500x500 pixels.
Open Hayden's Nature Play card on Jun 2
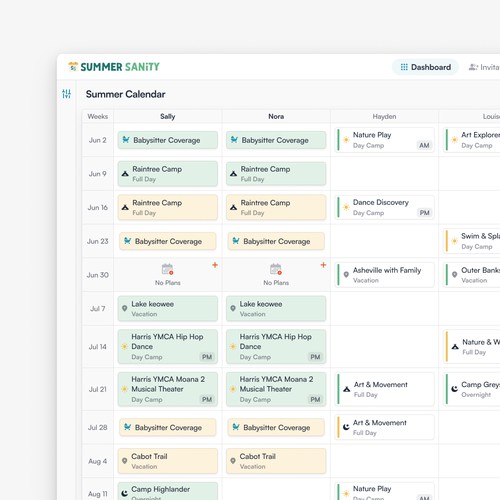pyautogui.click(x=384, y=140)
